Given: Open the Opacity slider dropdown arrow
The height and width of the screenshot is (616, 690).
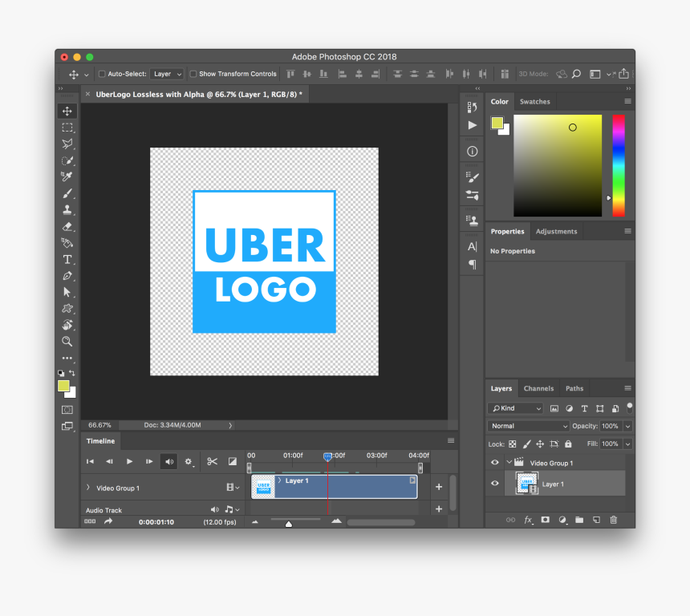Looking at the screenshot, I should pos(628,426).
